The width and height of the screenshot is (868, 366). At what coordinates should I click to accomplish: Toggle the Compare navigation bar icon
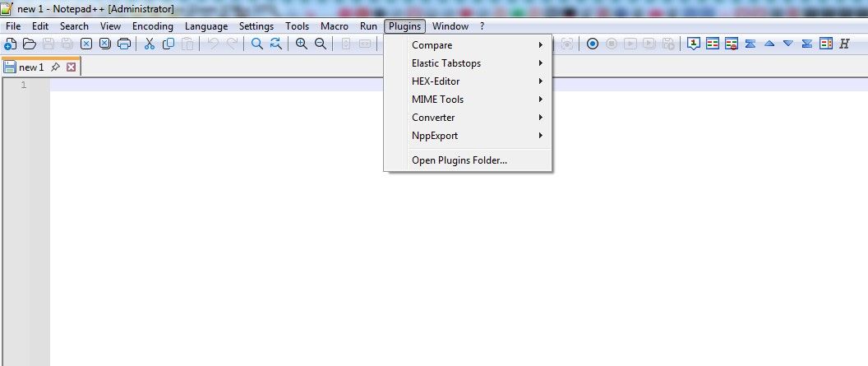pos(826,44)
